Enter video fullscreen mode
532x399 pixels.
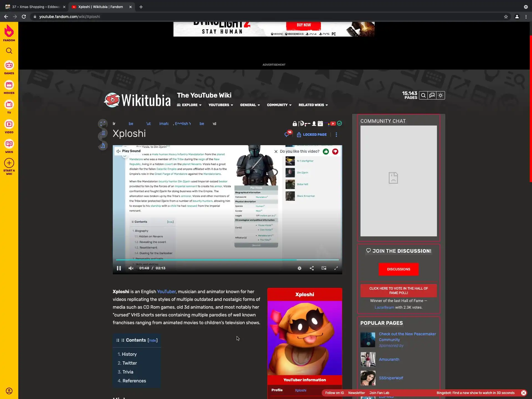336,268
